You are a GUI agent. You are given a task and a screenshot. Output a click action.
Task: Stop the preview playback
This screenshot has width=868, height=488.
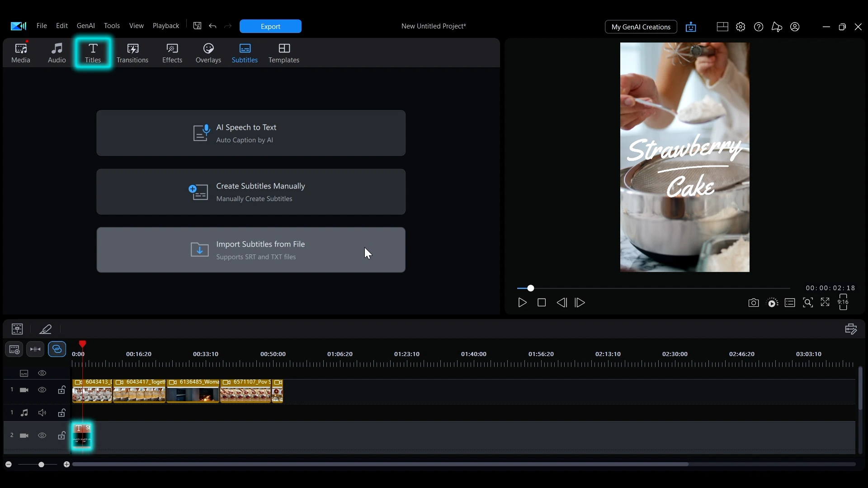pos(542,303)
